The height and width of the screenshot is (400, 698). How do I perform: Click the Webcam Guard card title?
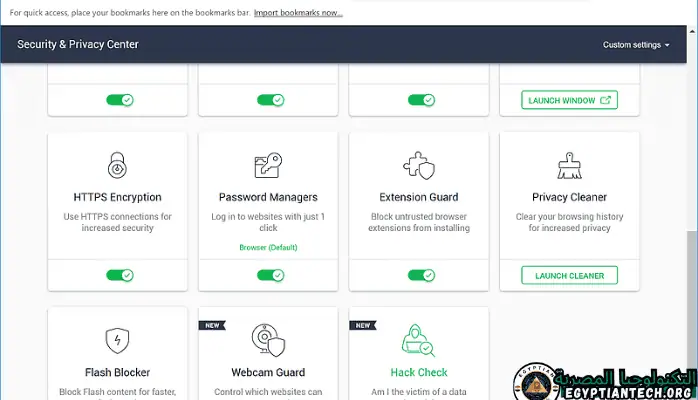[x=268, y=373]
